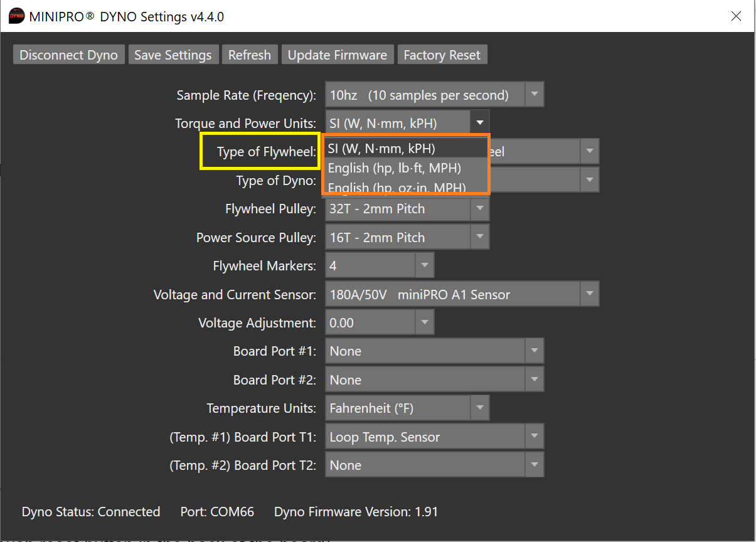Open the Temperature Units dropdown
This screenshot has width=756, height=542.
click(x=407, y=408)
